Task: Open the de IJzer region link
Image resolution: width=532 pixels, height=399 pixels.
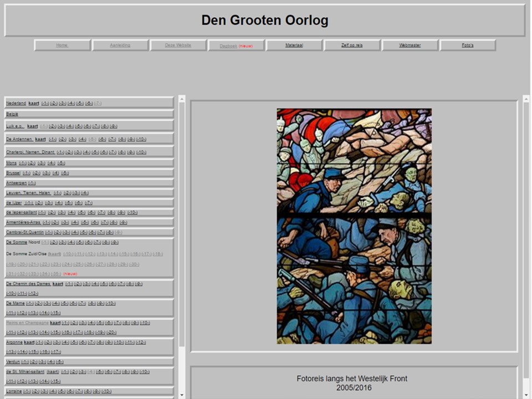Action: (x=14, y=203)
